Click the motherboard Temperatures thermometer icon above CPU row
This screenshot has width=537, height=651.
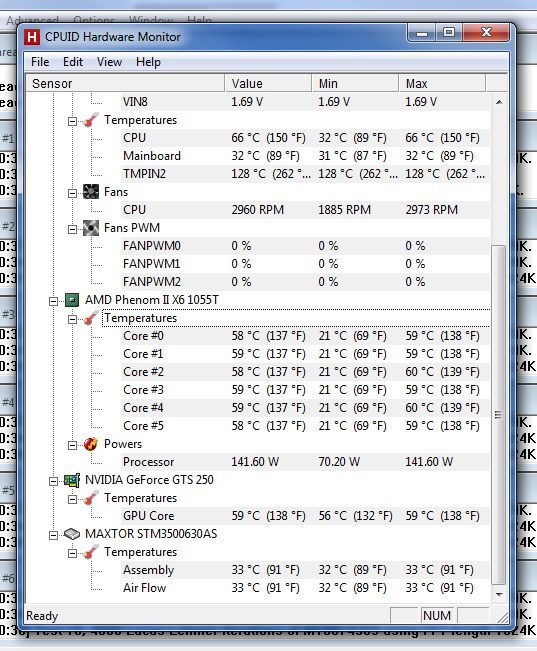[x=91, y=120]
